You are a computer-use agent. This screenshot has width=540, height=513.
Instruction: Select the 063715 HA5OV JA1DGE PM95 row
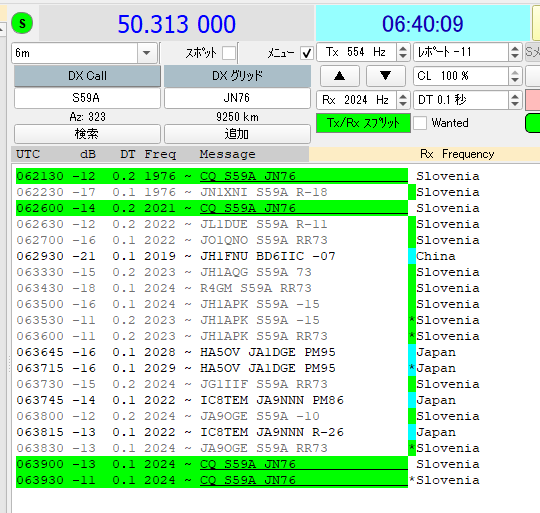[212, 368]
